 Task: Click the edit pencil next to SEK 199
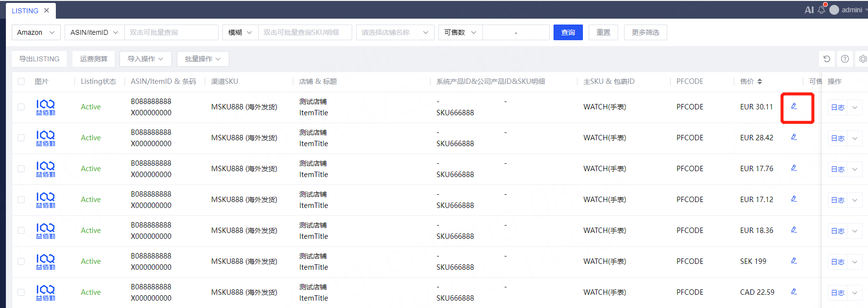(x=794, y=261)
